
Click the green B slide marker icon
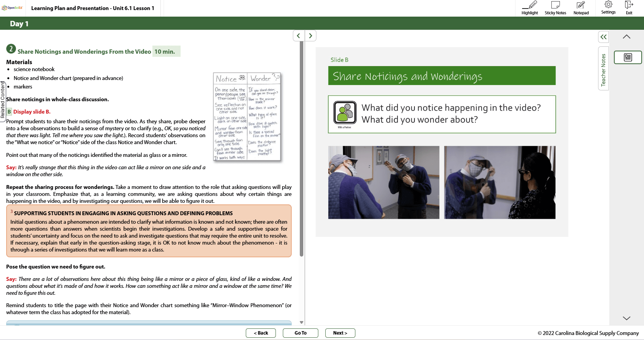click(9, 112)
